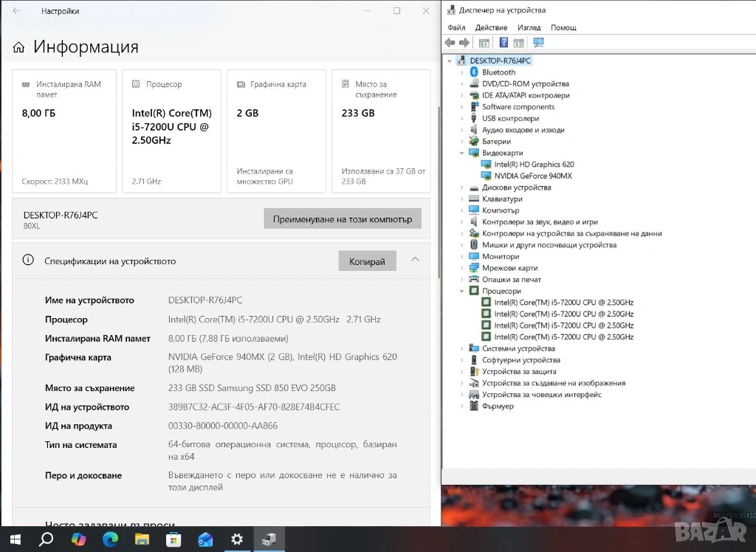Click Scan for hardware changes toolbar icon
The width and height of the screenshot is (756, 552).
538,43
